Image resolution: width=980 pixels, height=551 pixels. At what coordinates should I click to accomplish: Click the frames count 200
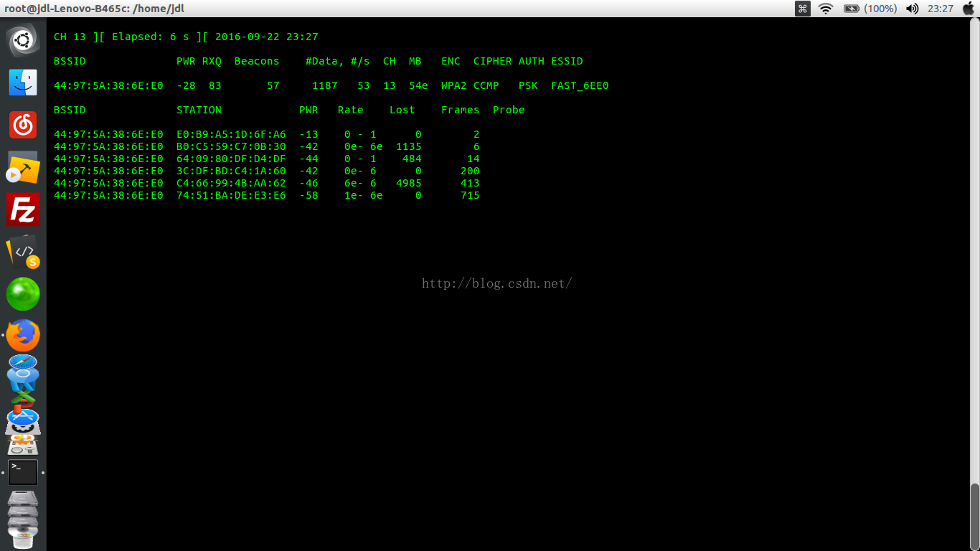point(470,171)
